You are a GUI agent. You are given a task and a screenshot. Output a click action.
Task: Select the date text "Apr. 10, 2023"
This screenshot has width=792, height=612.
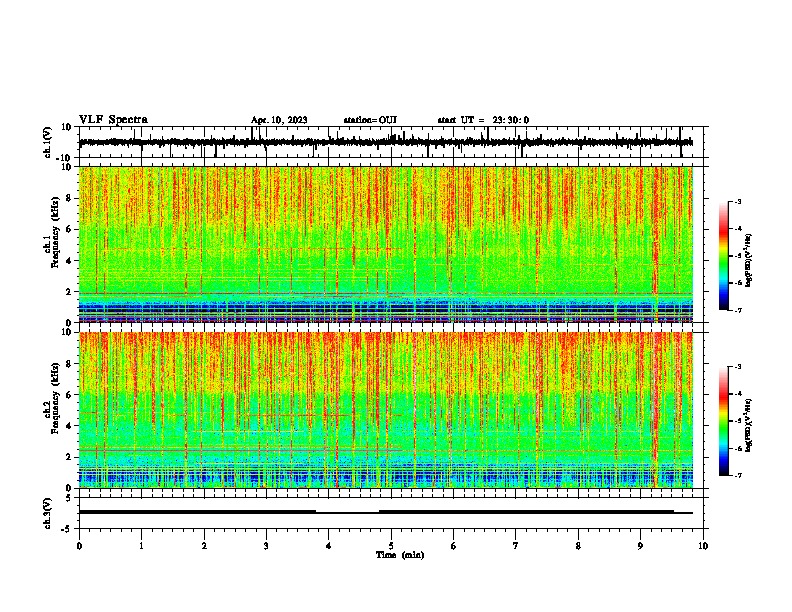tap(279, 120)
